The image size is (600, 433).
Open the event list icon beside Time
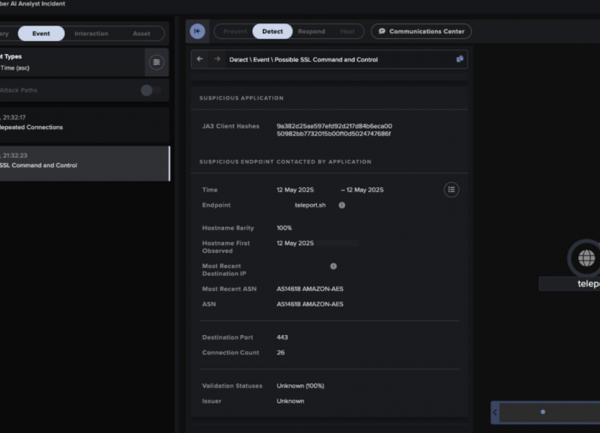(451, 190)
